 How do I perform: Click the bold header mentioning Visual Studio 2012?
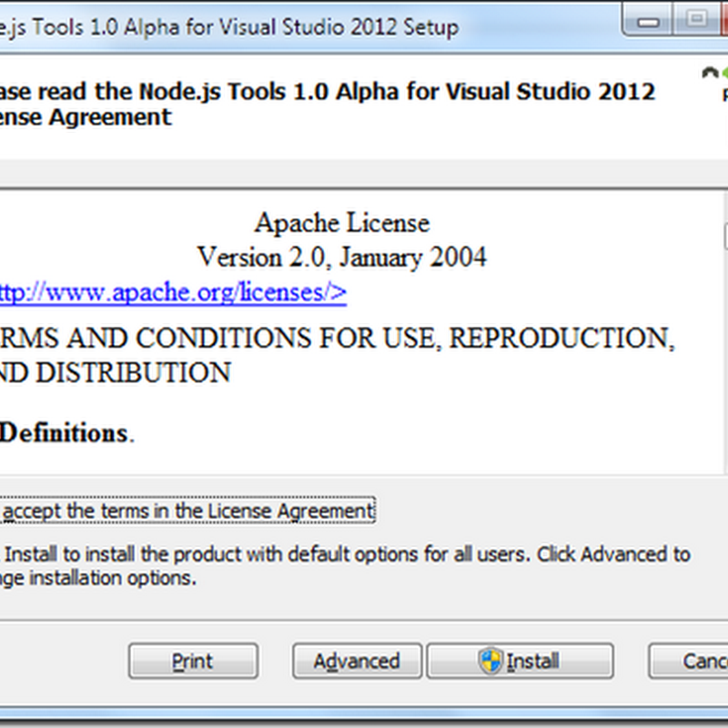328,92
